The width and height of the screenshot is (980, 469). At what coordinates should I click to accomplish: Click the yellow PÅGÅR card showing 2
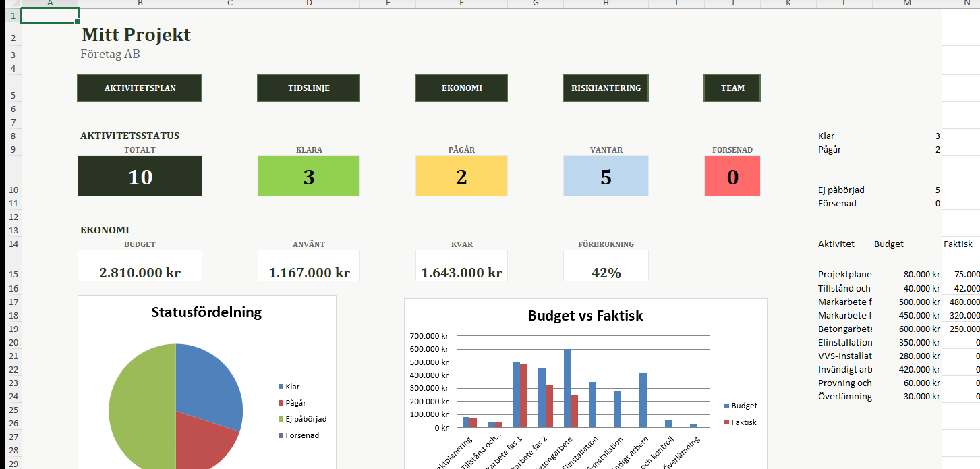coord(461,176)
